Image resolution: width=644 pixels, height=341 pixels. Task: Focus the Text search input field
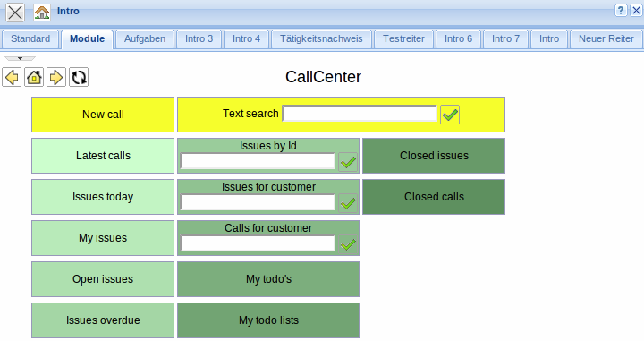pyautogui.click(x=360, y=114)
